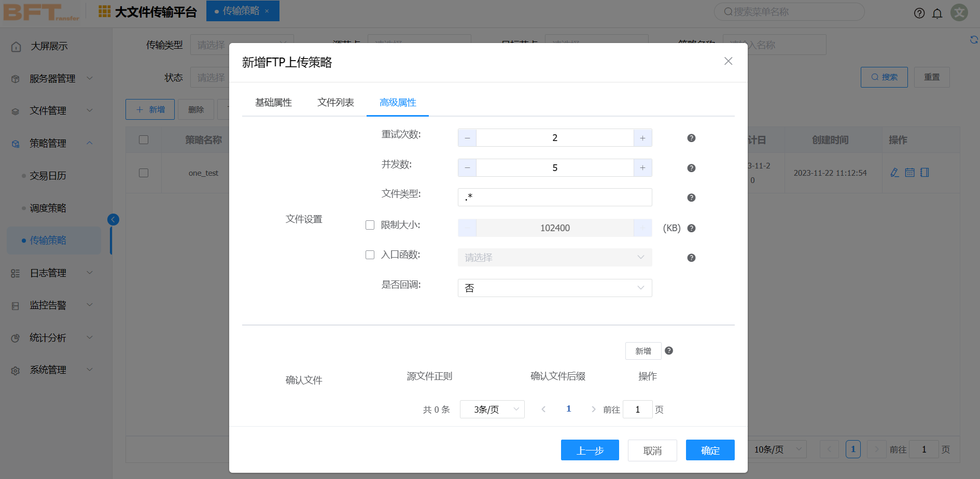Collapse sidebar with blue arrow toggle
This screenshot has height=479, width=980.
[113, 219]
